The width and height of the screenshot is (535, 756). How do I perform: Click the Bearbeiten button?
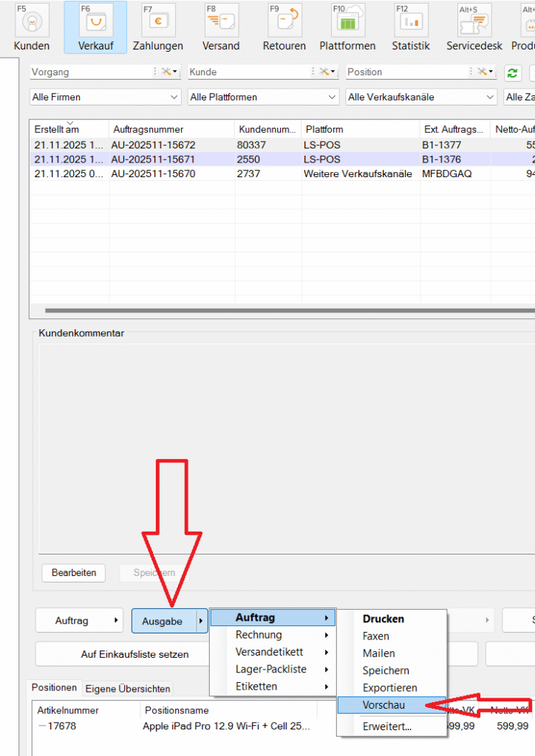click(74, 572)
